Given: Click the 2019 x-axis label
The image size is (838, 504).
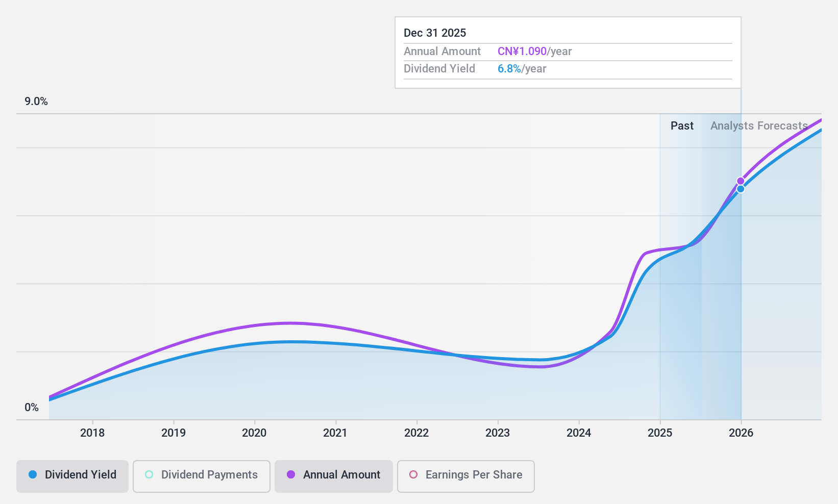Looking at the screenshot, I should click(174, 433).
